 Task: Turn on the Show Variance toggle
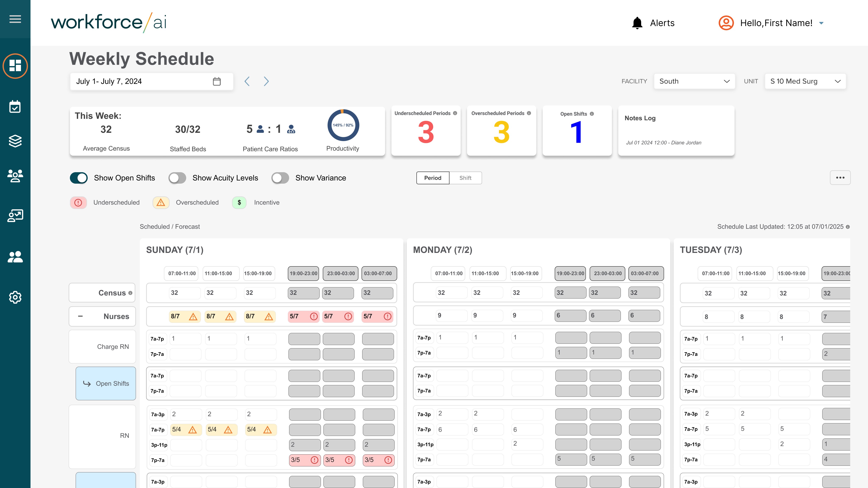280,178
